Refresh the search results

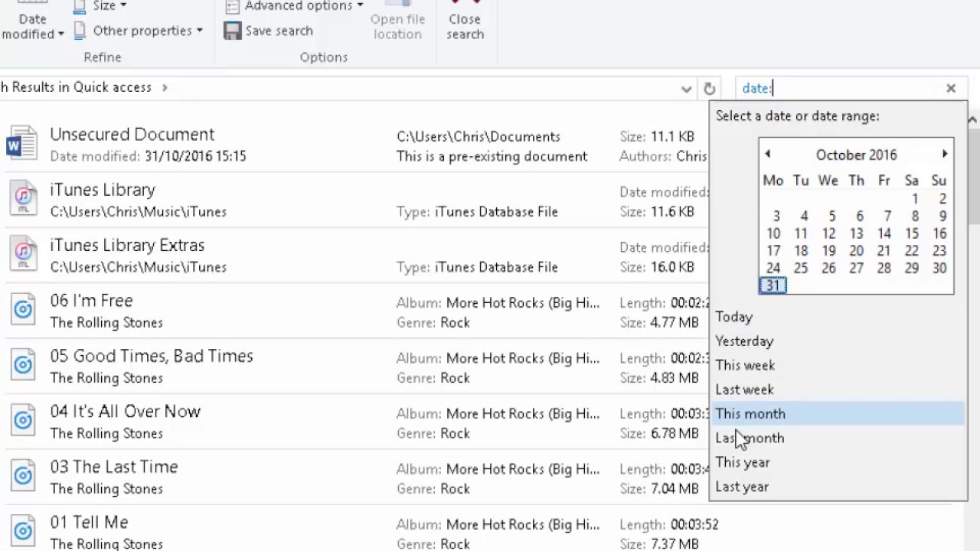pos(709,89)
